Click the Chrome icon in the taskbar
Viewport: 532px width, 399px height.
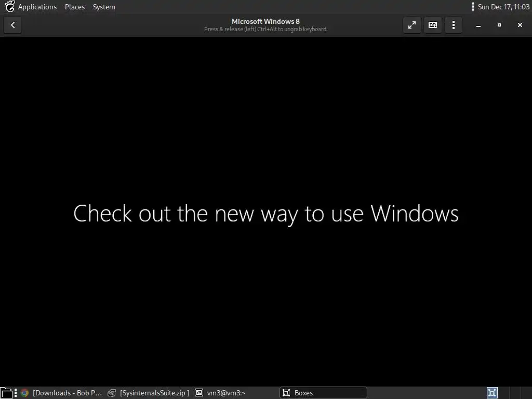[x=24, y=393]
